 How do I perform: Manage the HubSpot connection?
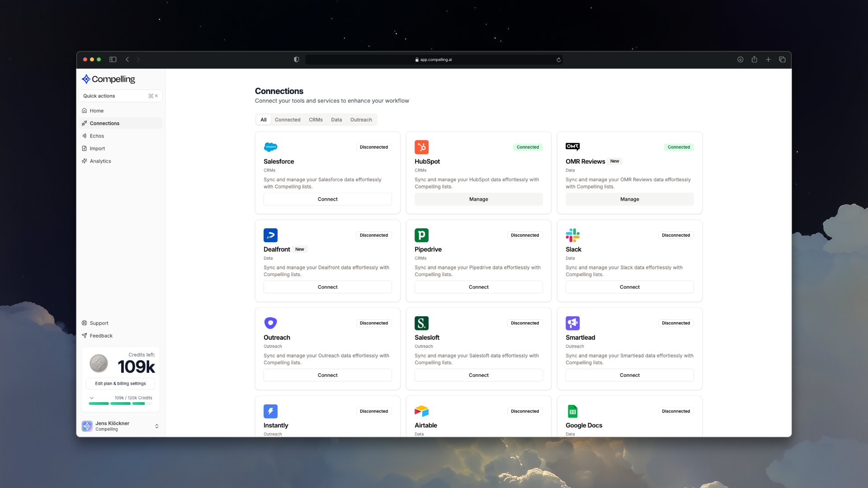[x=478, y=199]
